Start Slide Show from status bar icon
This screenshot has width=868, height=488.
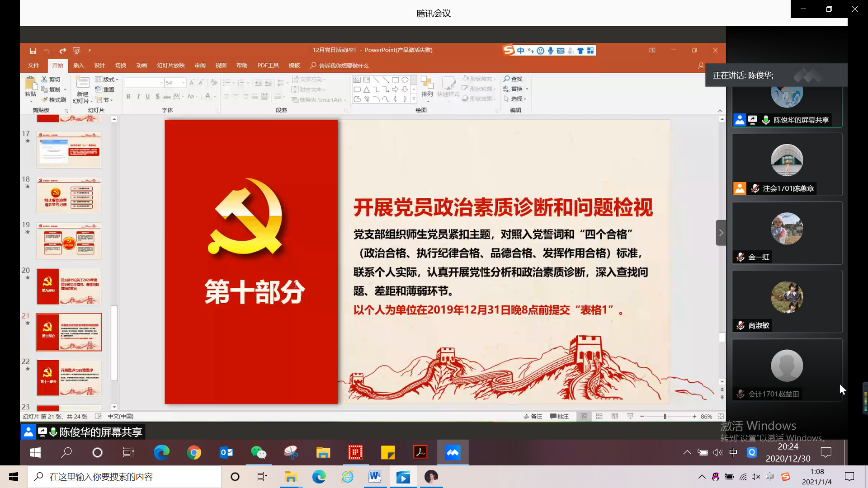coord(630,417)
